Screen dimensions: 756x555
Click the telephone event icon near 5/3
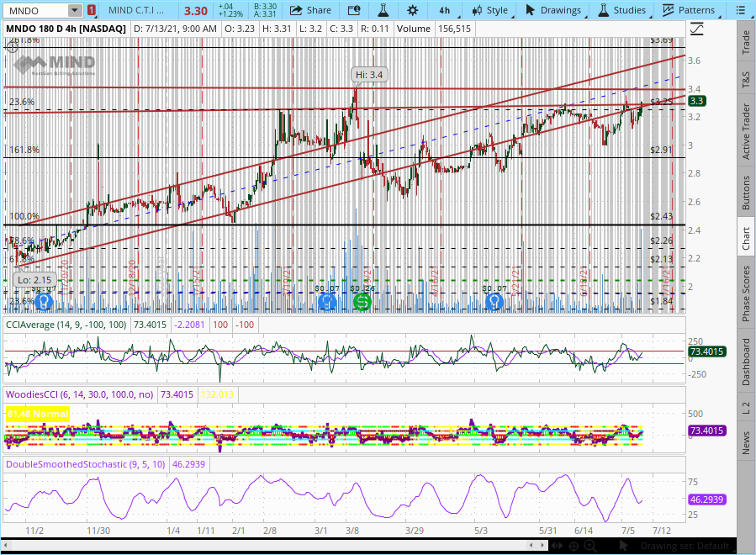point(495,301)
